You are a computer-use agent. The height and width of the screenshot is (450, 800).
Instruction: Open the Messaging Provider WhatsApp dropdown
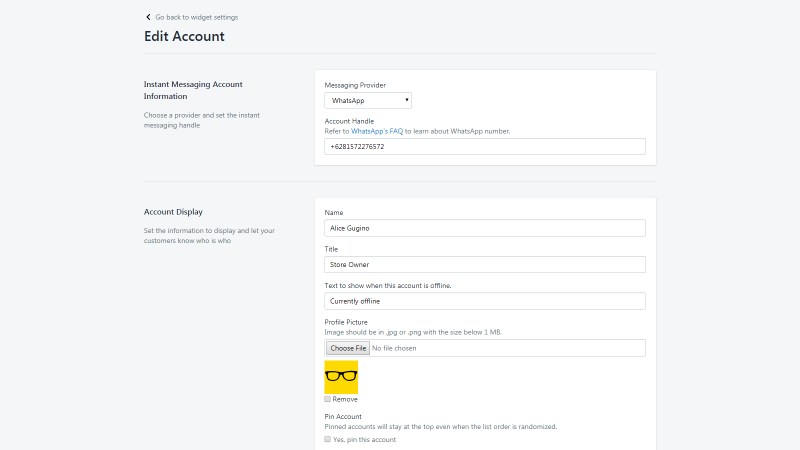coord(368,101)
